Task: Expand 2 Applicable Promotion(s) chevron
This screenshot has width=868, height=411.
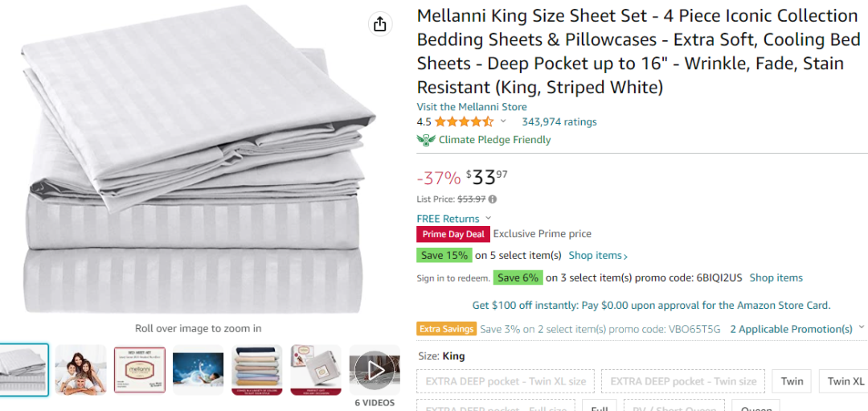Action: [862, 327]
